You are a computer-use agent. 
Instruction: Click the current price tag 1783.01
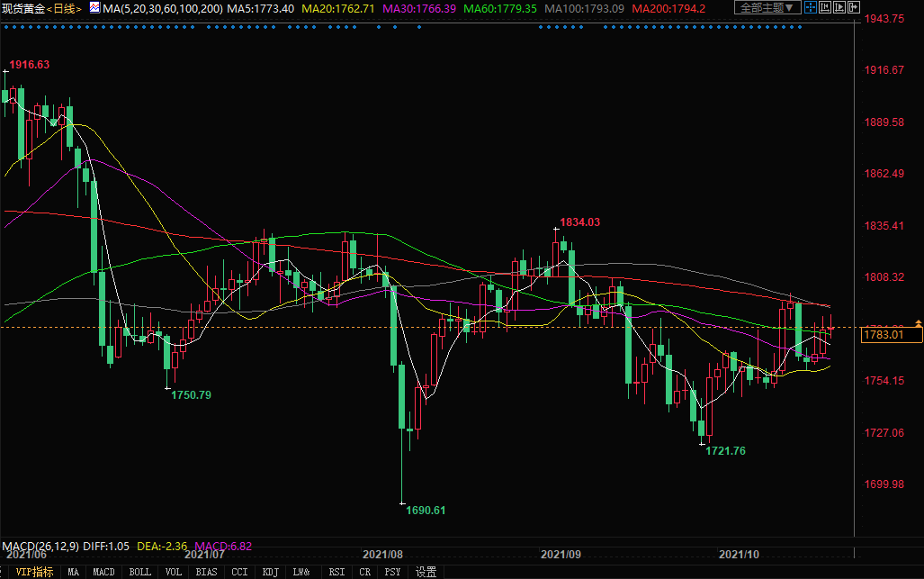pyautogui.click(x=882, y=334)
